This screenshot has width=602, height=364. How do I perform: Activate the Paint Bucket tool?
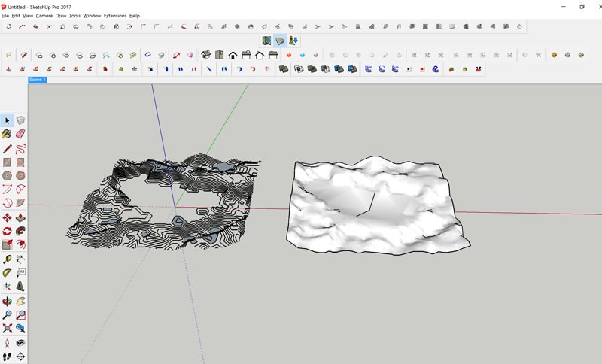click(x=7, y=134)
